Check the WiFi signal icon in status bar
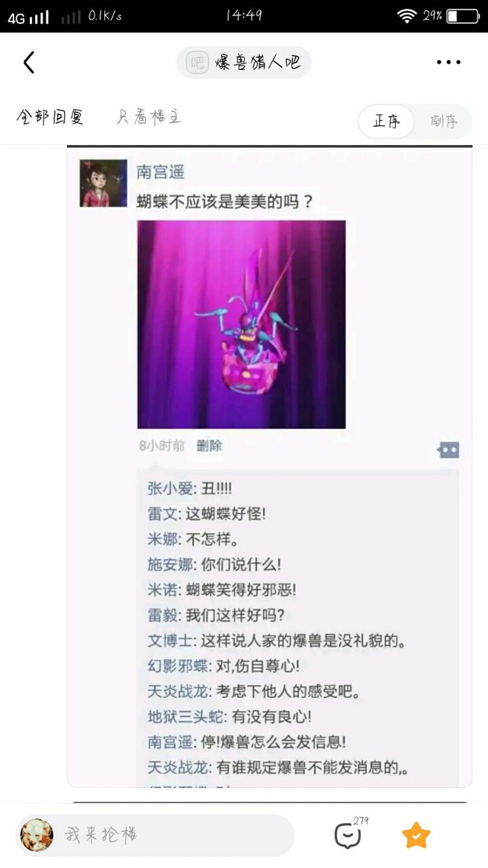The width and height of the screenshot is (488, 868). point(406,16)
